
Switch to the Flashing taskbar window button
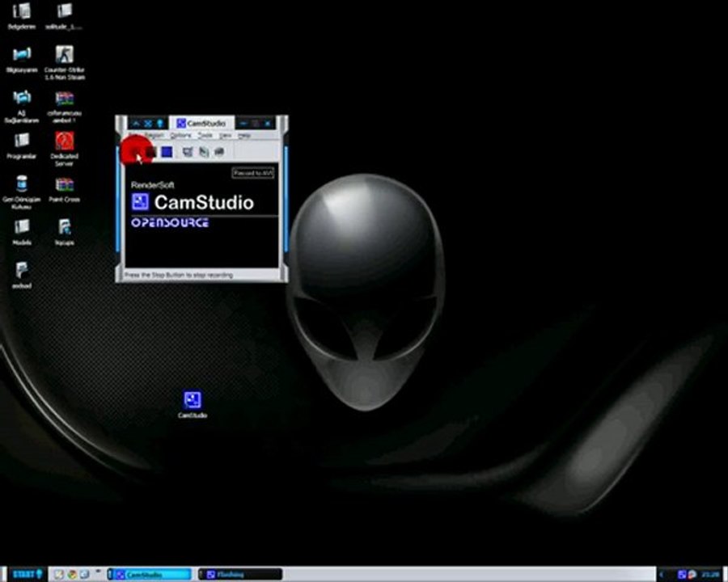click(240, 574)
